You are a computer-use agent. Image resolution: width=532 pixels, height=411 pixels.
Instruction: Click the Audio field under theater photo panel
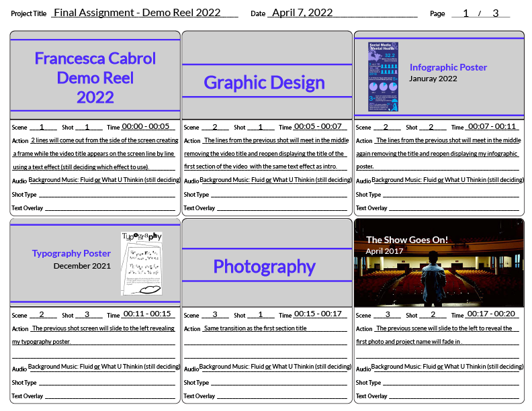(447, 367)
